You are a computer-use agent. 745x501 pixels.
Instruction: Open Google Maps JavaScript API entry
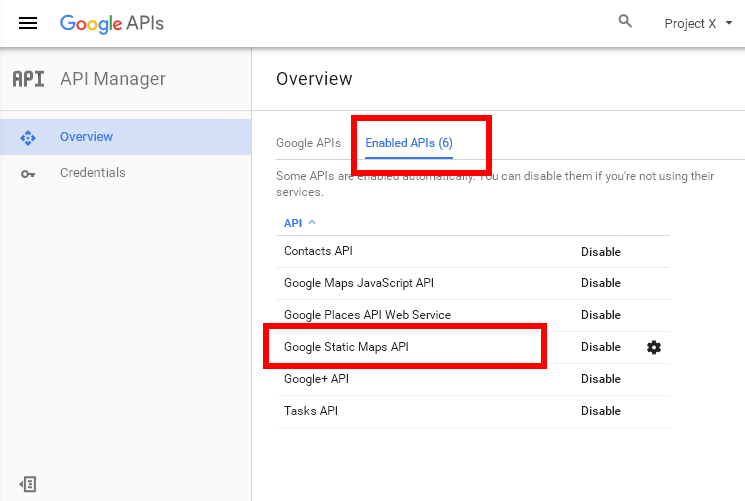(x=359, y=283)
